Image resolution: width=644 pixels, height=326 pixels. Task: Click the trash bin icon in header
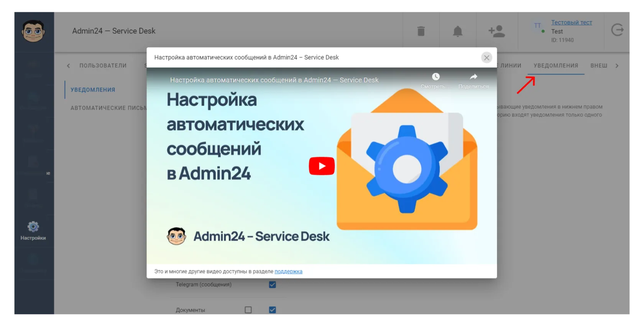(421, 31)
